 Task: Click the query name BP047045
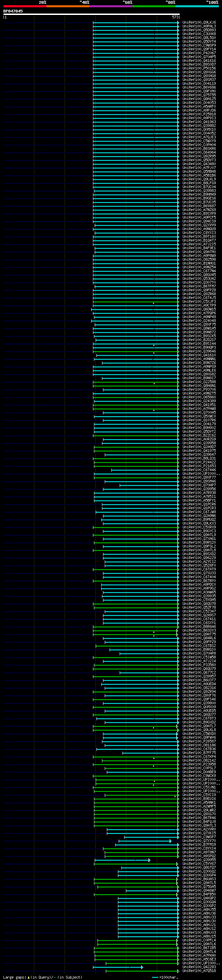(13, 11)
